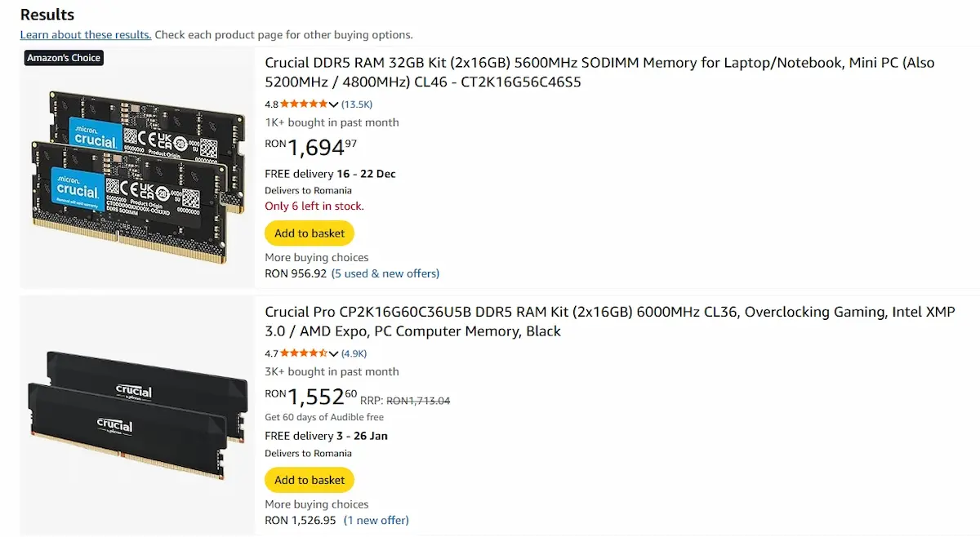This screenshot has width=980, height=537.
Task: Click Add to basket for the Crucial Pro kit
Action: [309, 480]
